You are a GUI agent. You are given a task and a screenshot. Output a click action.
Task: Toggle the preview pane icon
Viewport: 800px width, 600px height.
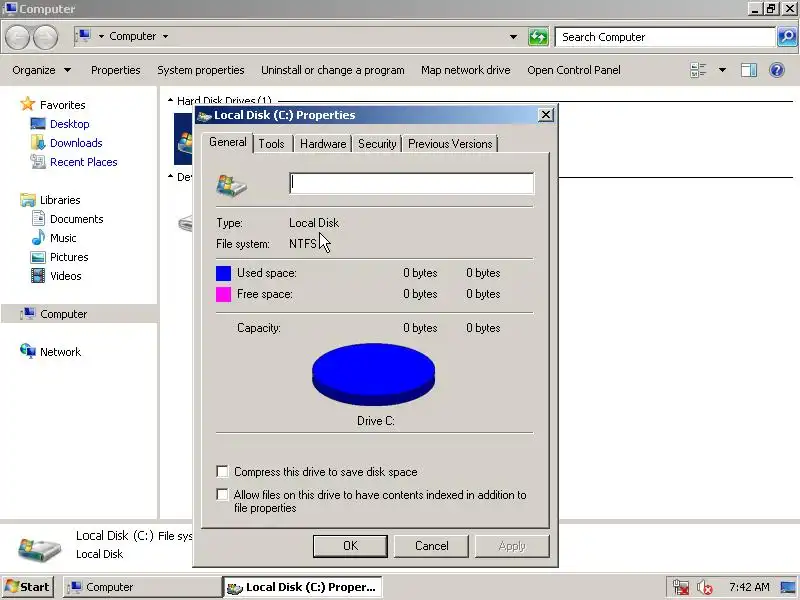[748, 70]
